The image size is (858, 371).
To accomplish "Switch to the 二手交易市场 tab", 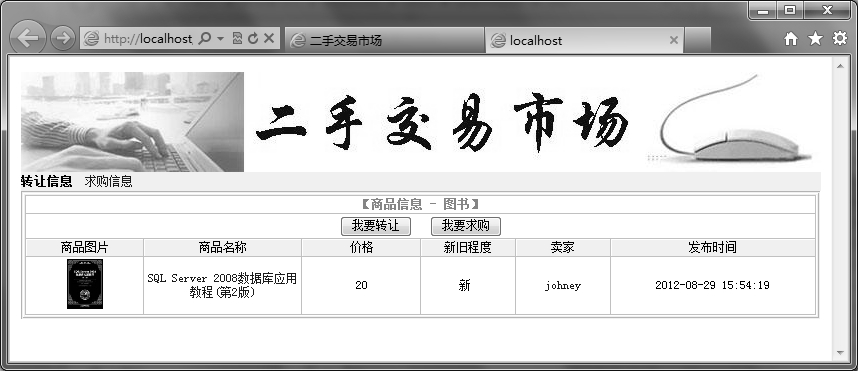I will tap(384, 40).
